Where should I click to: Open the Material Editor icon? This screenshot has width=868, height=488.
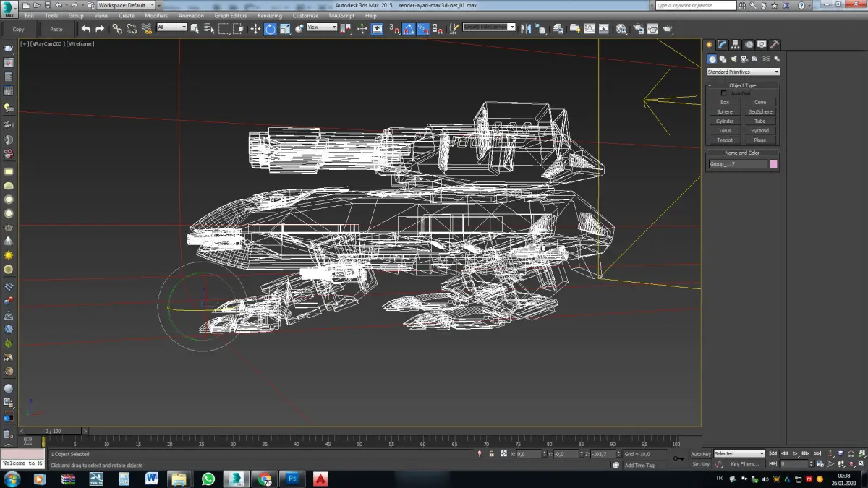click(621, 29)
